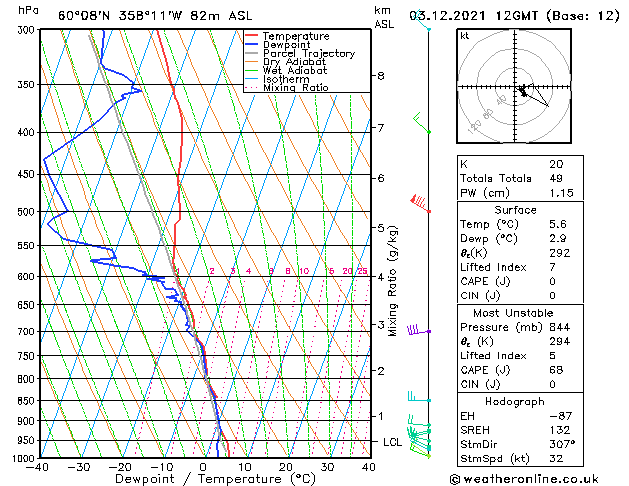
Task: Click the '850' pressure axis label
Action: pyautogui.click(x=27, y=401)
